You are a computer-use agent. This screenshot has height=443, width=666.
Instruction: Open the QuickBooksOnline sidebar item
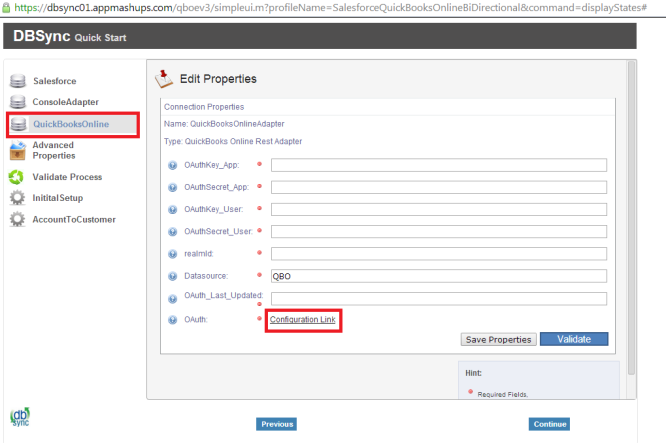point(72,124)
